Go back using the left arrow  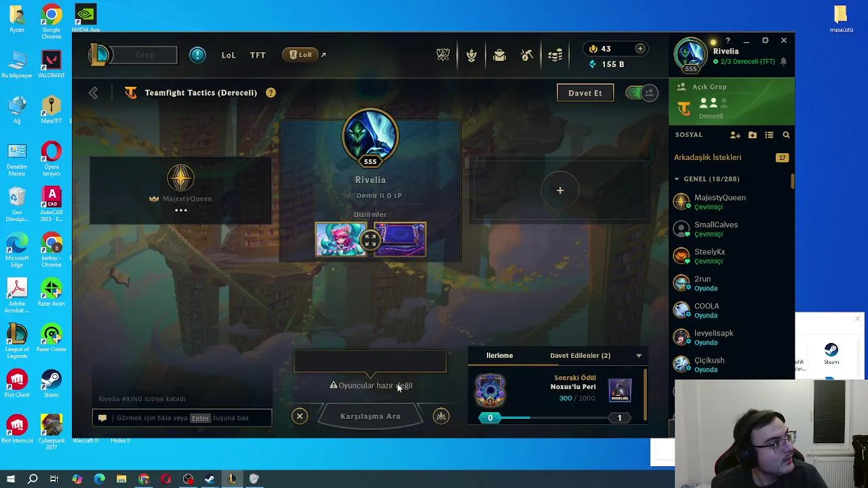tap(94, 93)
